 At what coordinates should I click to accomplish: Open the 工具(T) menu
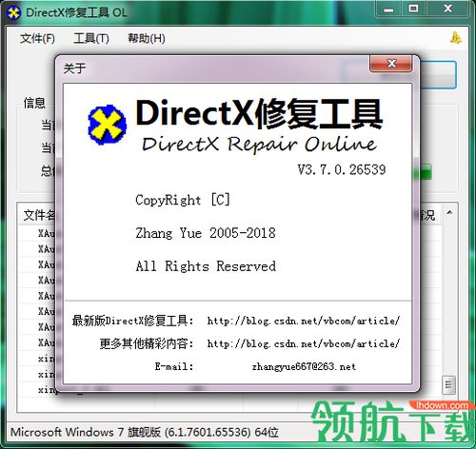(x=91, y=39)
